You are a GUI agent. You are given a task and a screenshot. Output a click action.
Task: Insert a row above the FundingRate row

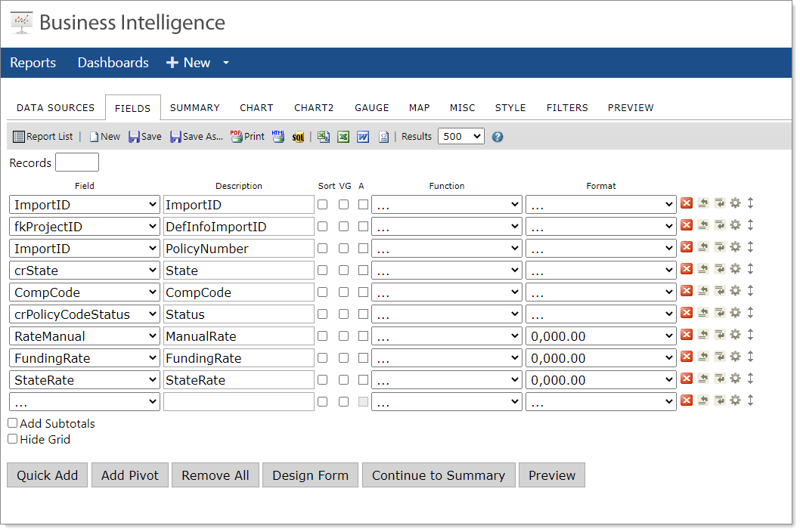703,357
